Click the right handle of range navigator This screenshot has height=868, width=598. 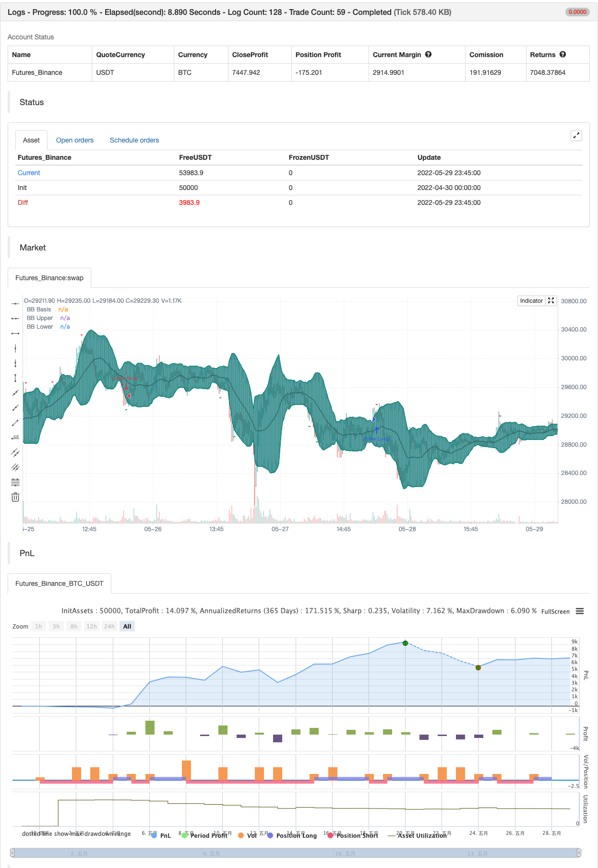(579, 853)
